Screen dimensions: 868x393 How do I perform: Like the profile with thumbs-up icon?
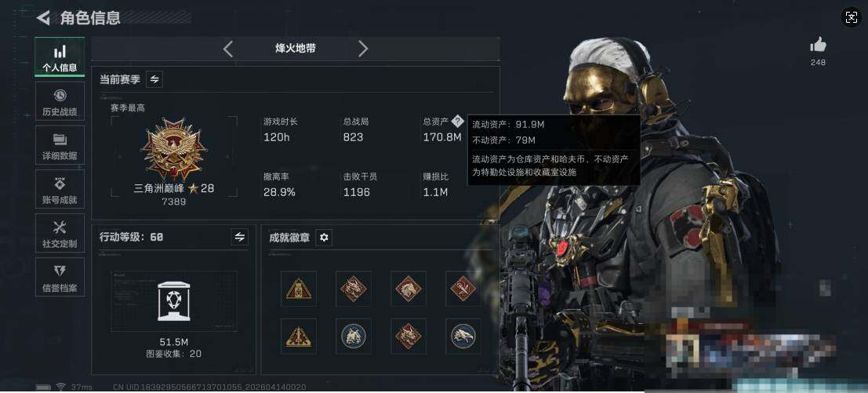(x=818, y=45)
